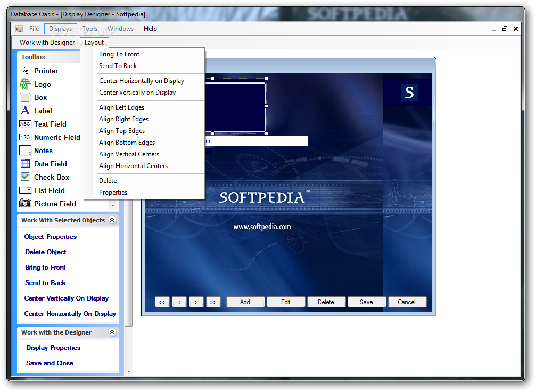Select the Pointer tool icon
Viewport: 536px width, 392px height.
tap(26, 70)
